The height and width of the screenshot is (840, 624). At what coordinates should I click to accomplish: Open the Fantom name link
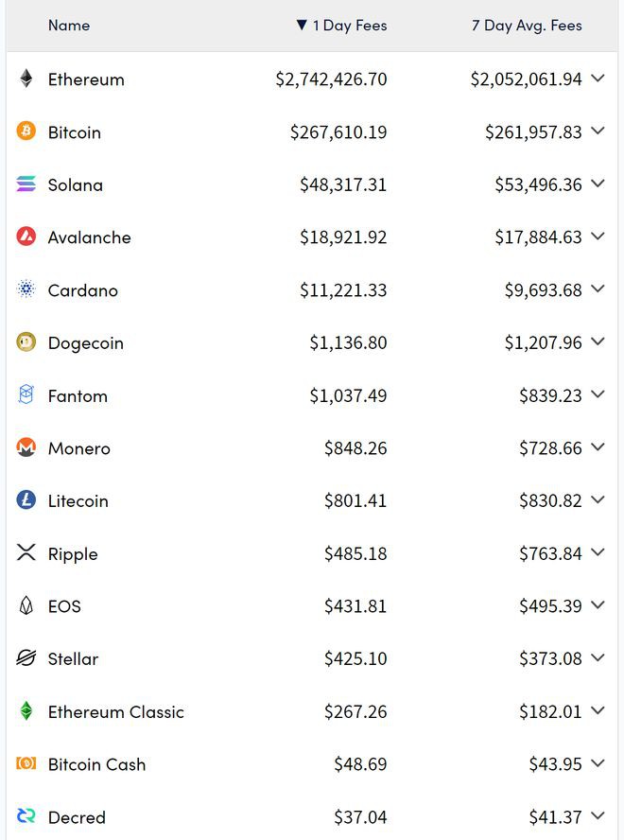coord(78,395)
